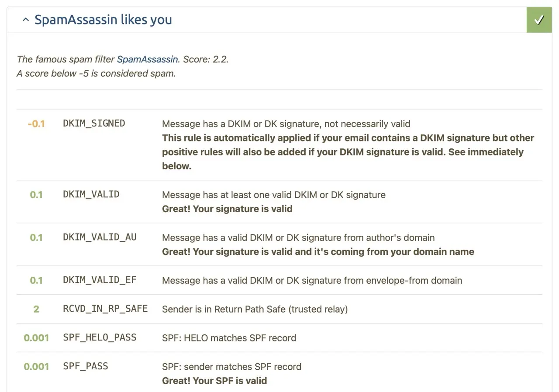
Task: Select the DKIM_SIGNED rule label
Action: (x=93, y=124)
